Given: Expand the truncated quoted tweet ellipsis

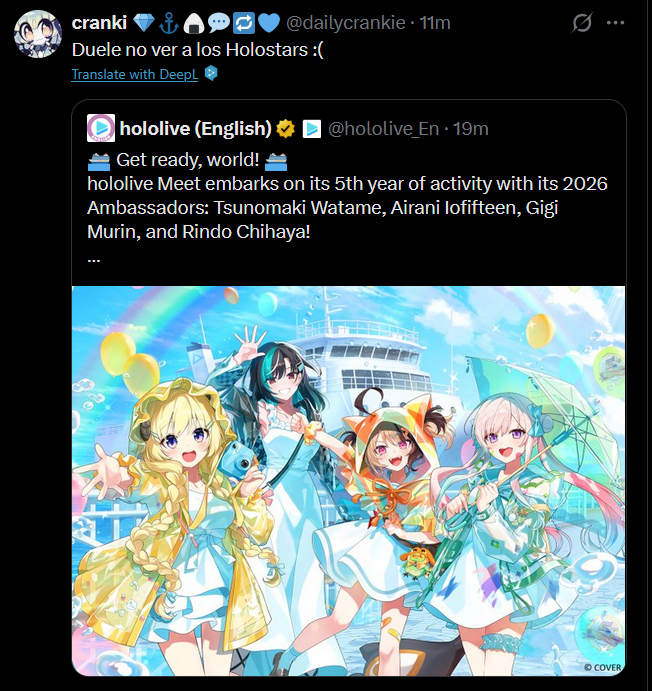Looking at the screenshot, I should click(93, 260).
